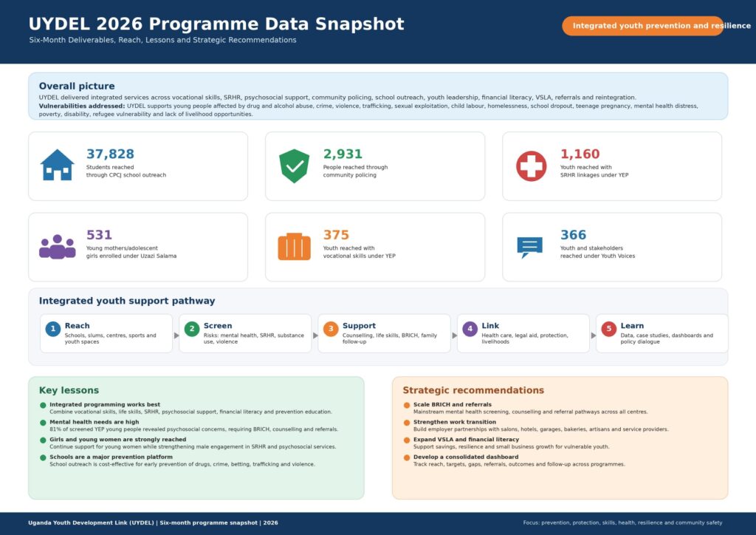Click the green shield checkmark icon
The image size is (756, 535).
pos(294,166)
